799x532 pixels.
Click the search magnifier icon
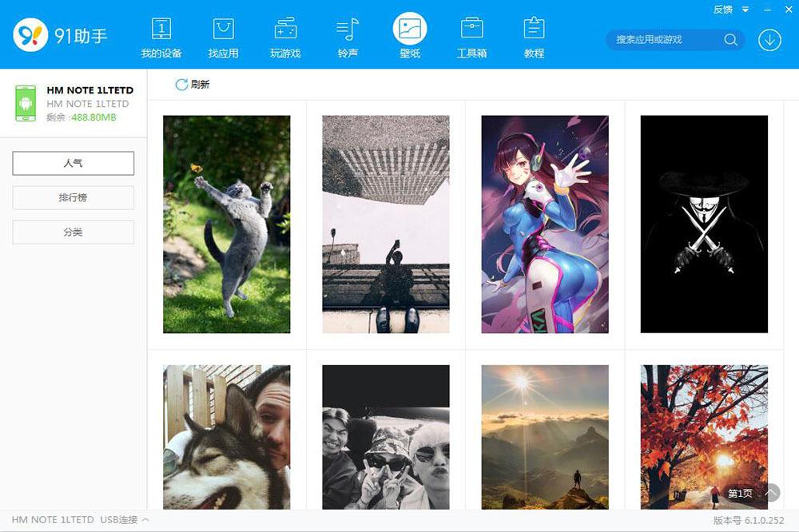coord(731,40)
